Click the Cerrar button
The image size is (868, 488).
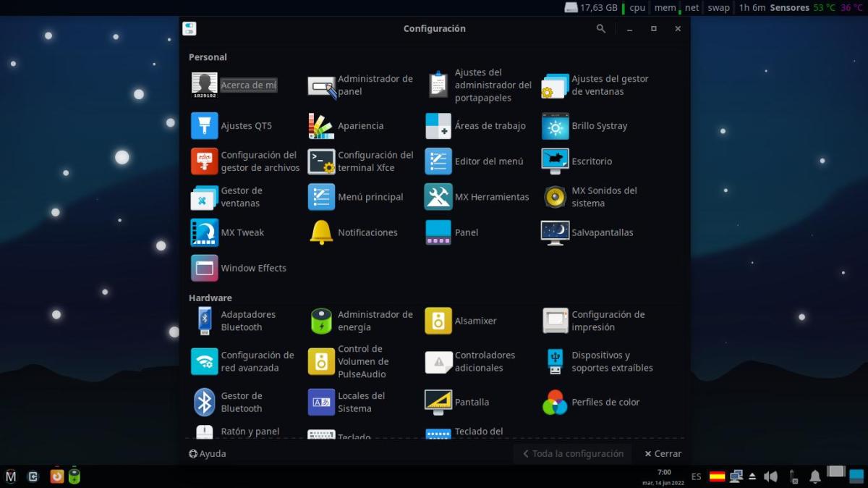coord(663,454)
